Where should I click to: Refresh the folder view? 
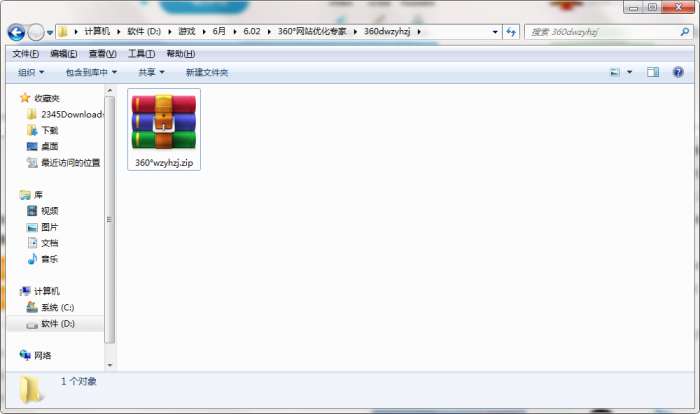pos(511,32)
